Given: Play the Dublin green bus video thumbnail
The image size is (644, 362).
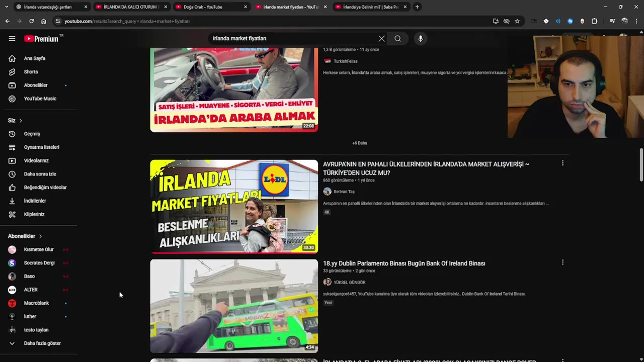Looking at the screenshot, I should point(234,306).
